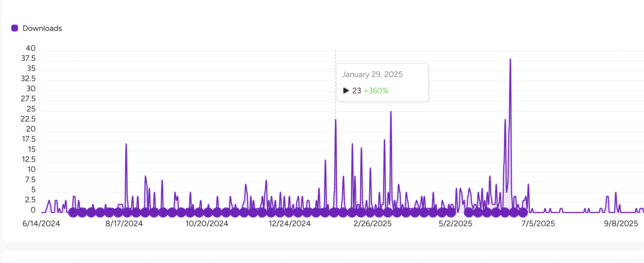Click the 17.5 y-axis label

click(x=29, y=139)
